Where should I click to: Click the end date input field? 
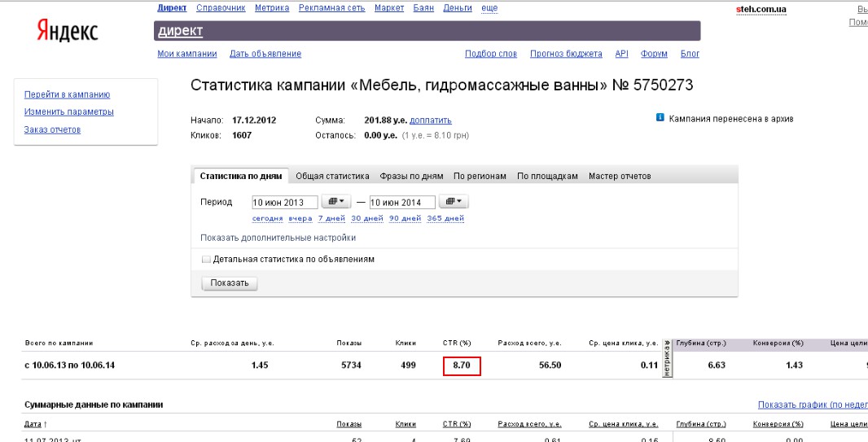(402, 203)
